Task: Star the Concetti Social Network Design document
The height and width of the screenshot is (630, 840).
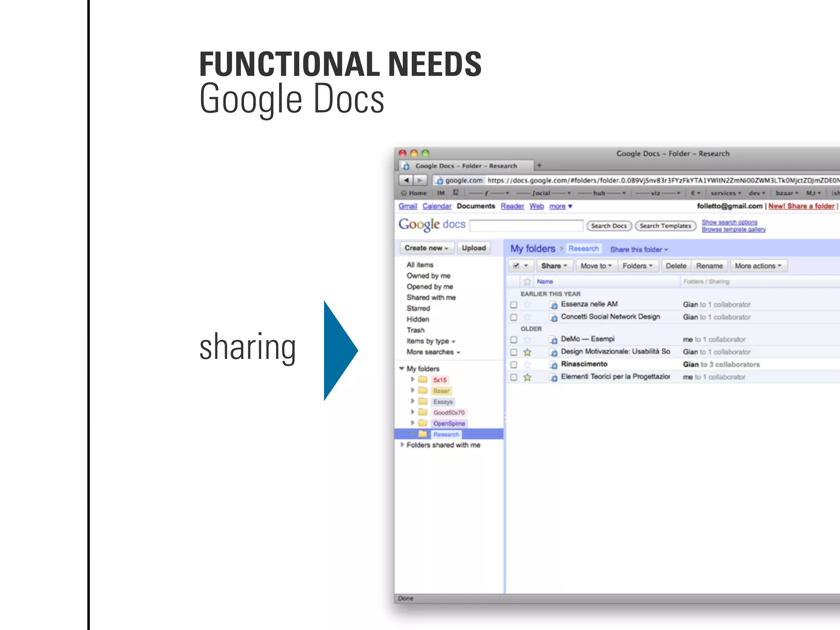Action: 527,317
